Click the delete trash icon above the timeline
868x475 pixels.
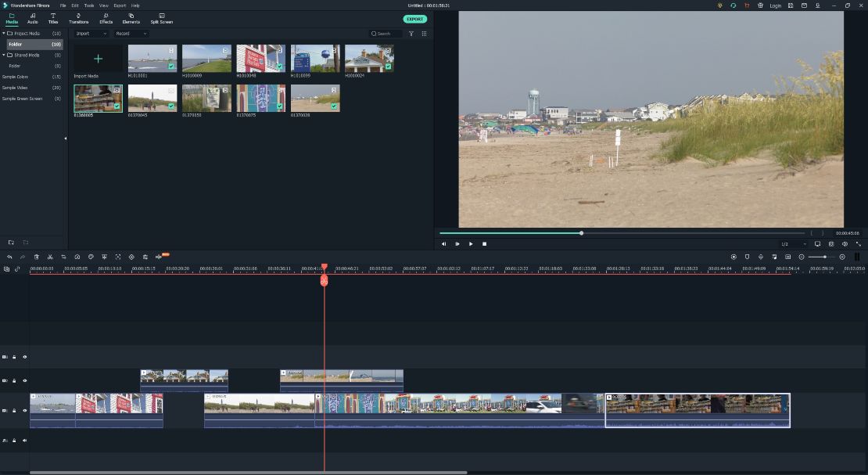click(x=36, y=257)
